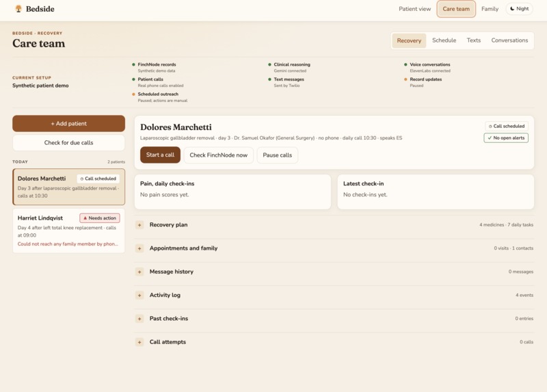Click '0 visits · 1 contacts' text
The width and height of the screenshot is (547, 392).
[x=513, y=248]
